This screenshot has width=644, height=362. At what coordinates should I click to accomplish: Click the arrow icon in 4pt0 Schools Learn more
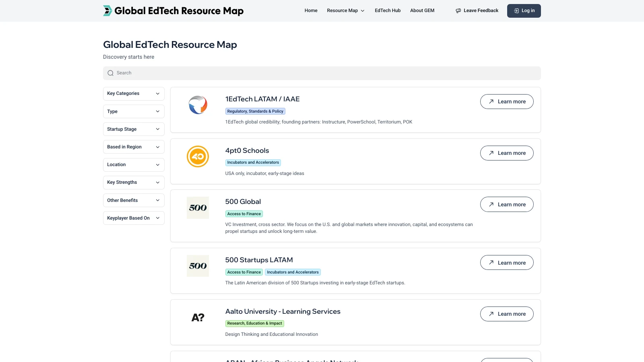click(491, 153)
